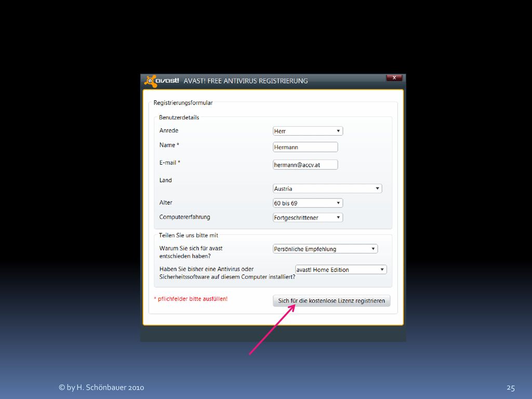This screenshot has height=399, width=532.
Task: Click the avast! logo in title bar
Action: tap(162, 81)
